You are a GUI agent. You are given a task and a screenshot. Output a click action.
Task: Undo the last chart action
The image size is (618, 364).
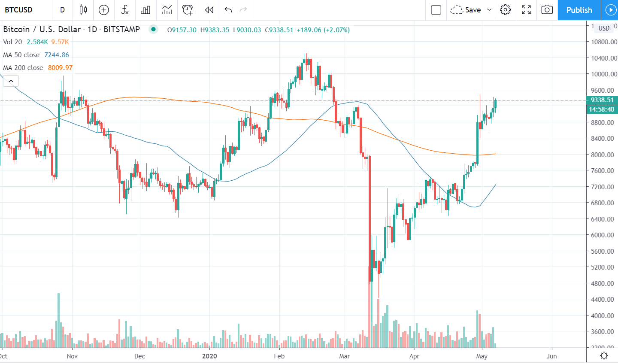pyautogui.click(x=228, y=10)
